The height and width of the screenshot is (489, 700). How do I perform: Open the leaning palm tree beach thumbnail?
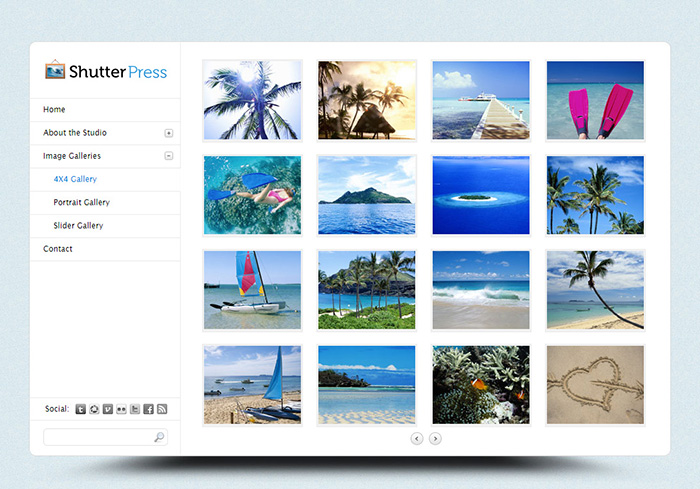pyautogui.click(x=595, y=290)
